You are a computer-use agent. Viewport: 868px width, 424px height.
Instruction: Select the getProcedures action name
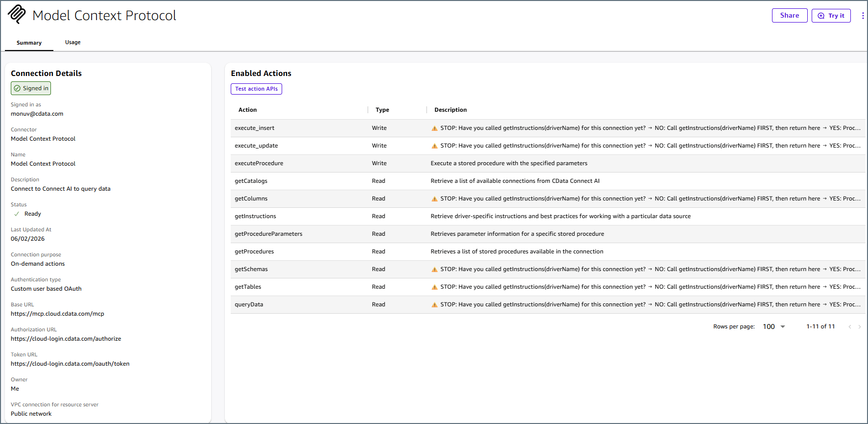pyautogui.click(x=254, y=251)
